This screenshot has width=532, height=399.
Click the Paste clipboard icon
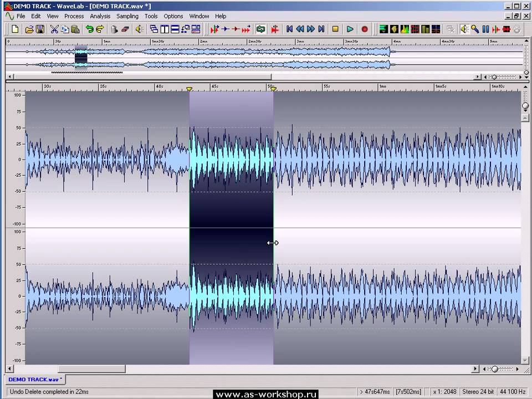pyautogui.click(x=75, y=29)
